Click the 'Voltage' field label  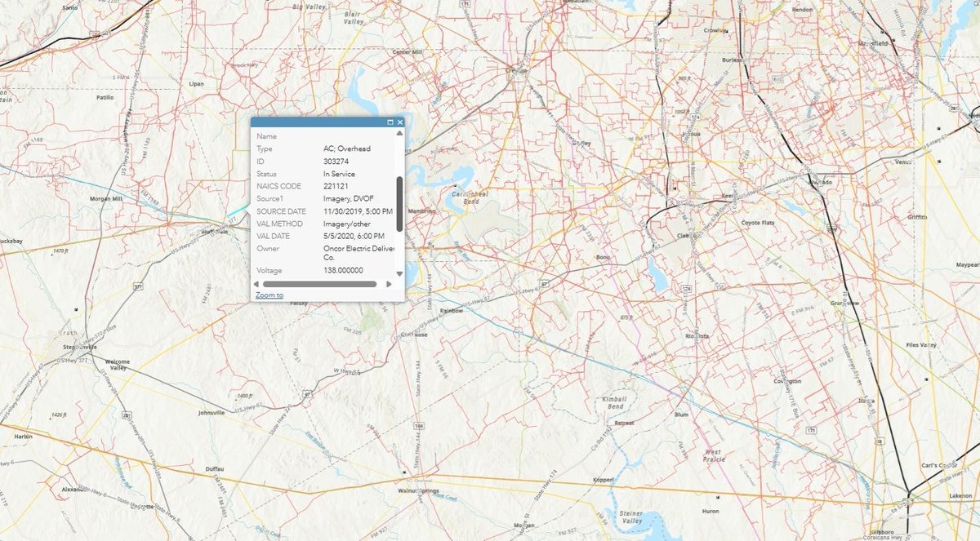tap(269, 269)
